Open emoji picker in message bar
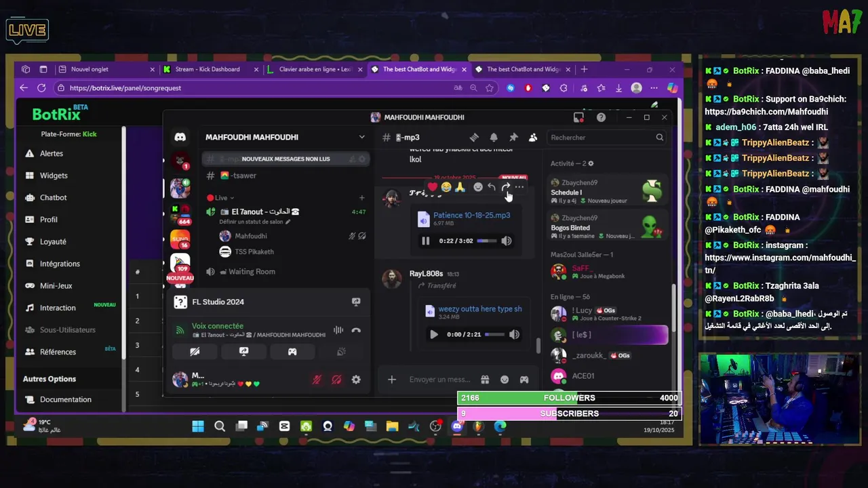 pos(505,380)
